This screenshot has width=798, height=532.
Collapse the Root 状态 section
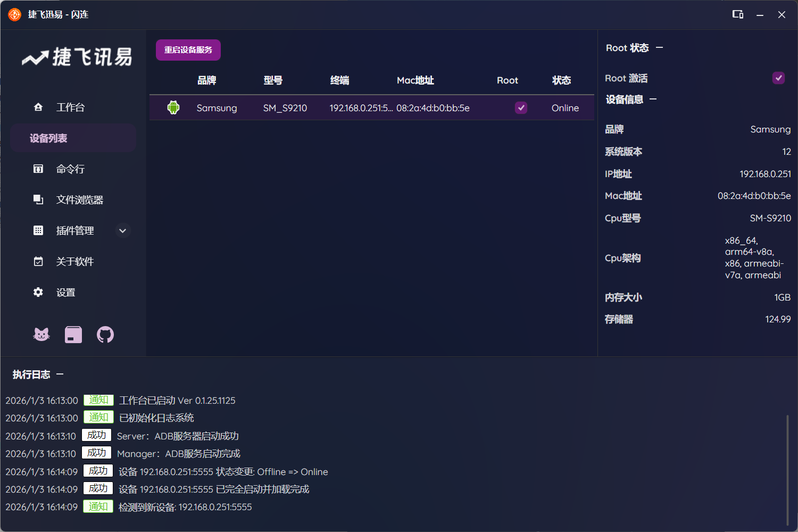click(x=660, y=48)
